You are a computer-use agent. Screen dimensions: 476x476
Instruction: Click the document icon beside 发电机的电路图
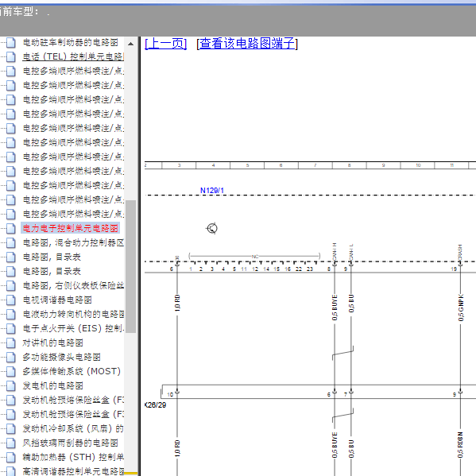11,385
